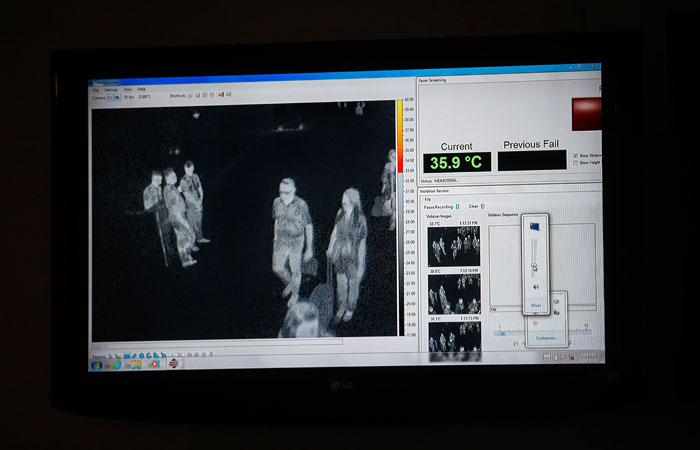Image resolution: width=700 pixels, height=450 pixels.
Task: Open Windows Media Player from taskbar
Action: 154,364
